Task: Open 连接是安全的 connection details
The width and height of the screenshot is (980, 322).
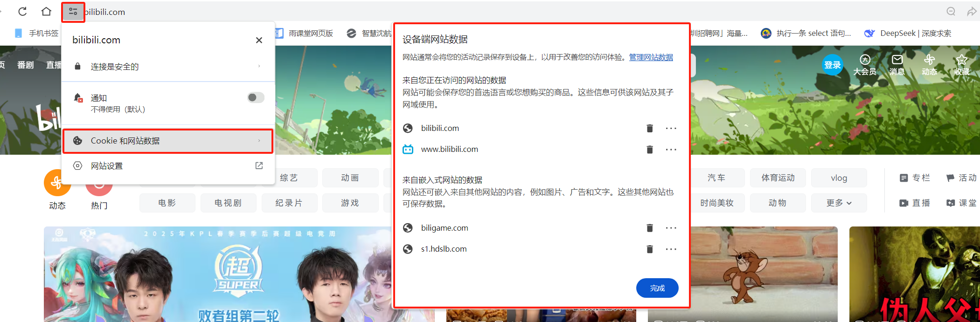Action: (x=168, y=66)
